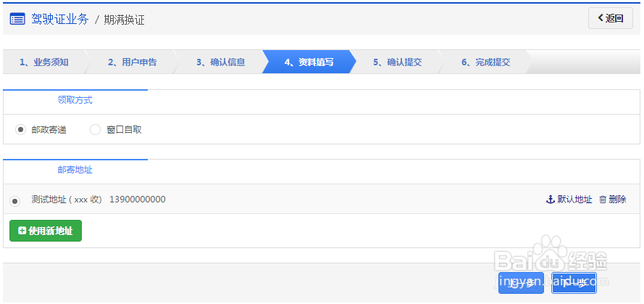
Task: Select step 2、用户申告
Action: click(x=133, y=62)
